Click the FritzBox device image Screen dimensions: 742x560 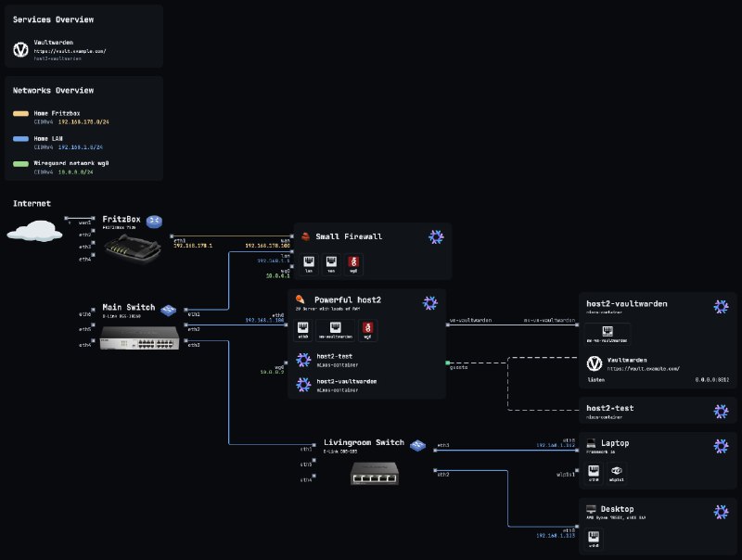(x=133, y=248)
